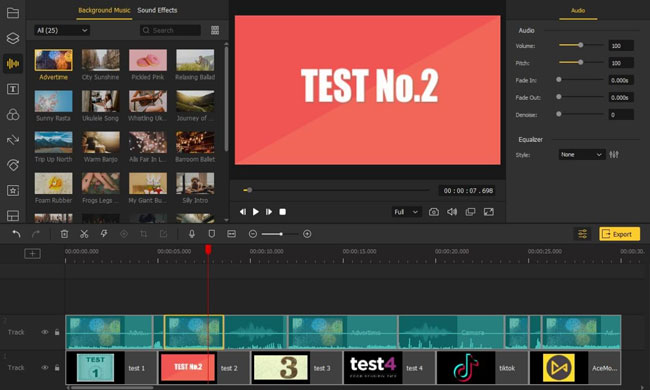The height and width of the screenshot is (390, 650).
Task: Delete selected clip with trash icon
Action: click(64, 234)
